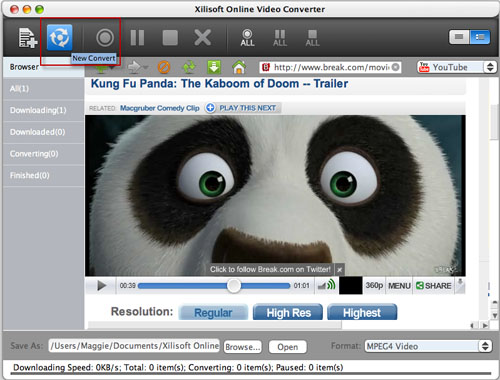Show the Finished(0) list
Screen dimensions: 500x380
[x=44, y=175]
